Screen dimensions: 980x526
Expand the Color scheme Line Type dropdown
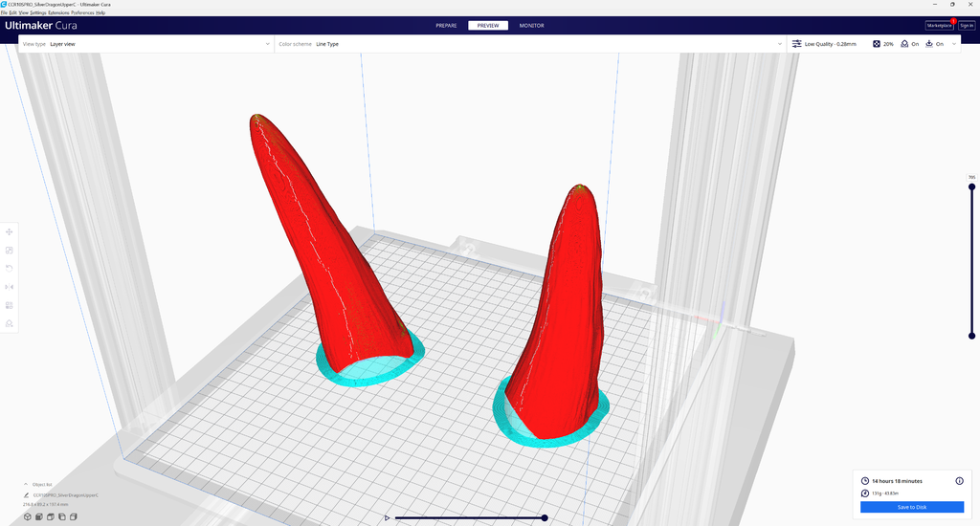click(530, 44)
